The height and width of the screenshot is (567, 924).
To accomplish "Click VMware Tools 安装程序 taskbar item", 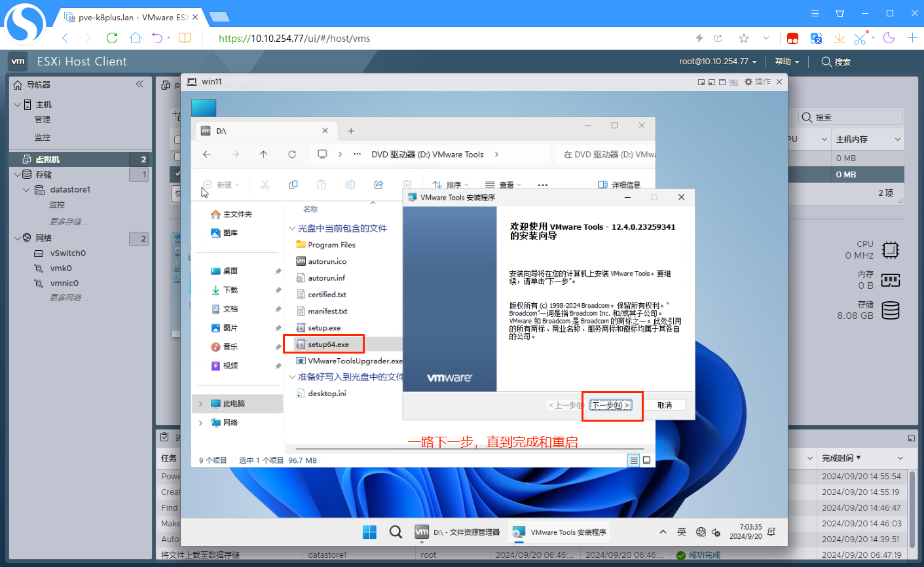I will click(559, 532).
